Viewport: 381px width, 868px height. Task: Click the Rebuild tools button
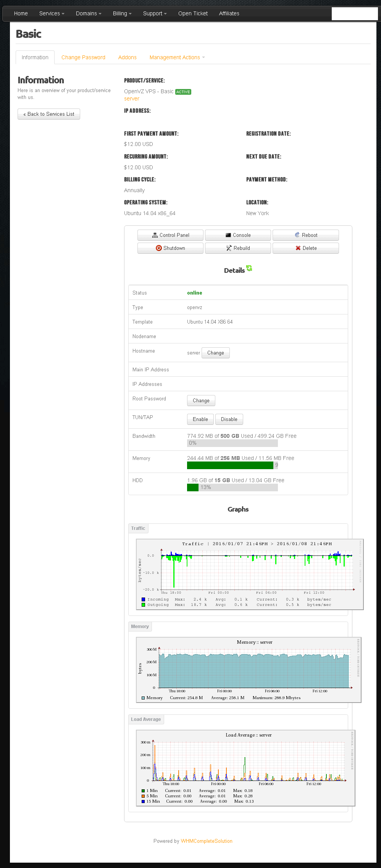pyautogui.click(x=238, y=248)
